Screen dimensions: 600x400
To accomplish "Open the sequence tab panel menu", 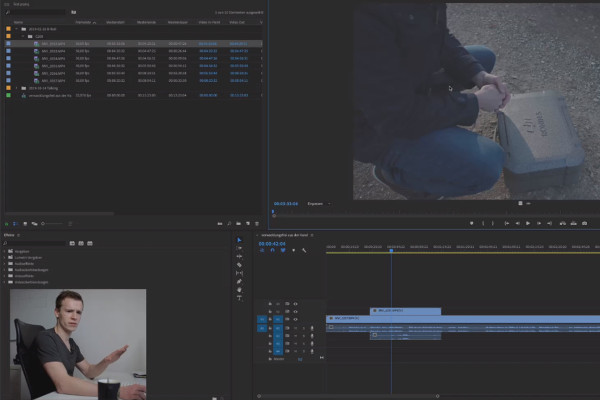I will point(312,235).
